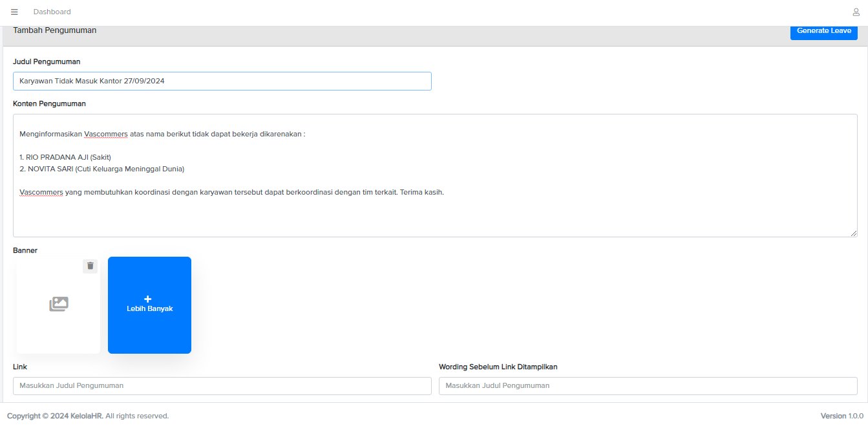This screenshot has height=430, width=868.
Task: Click KelolaHR in the footer
Action: coord(87,416)
